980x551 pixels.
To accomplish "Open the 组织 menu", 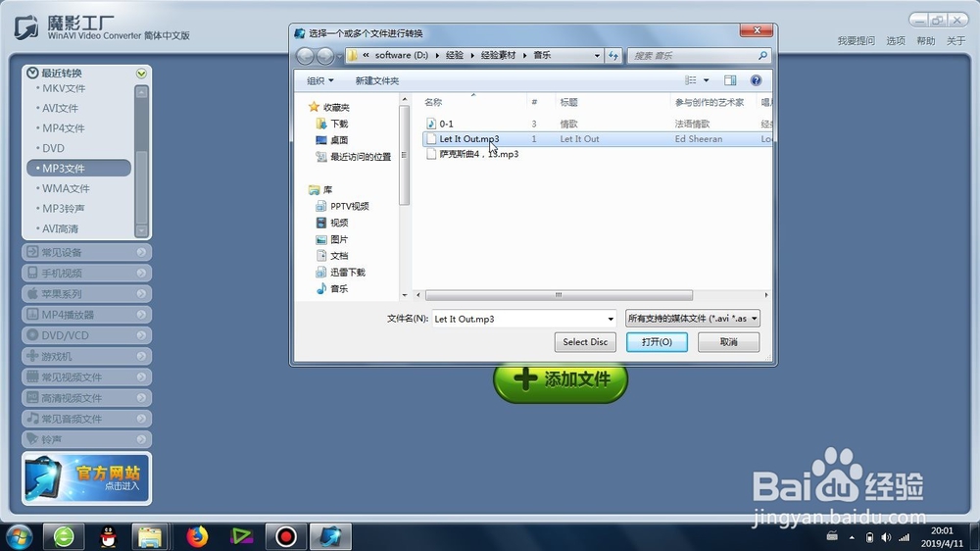I will point(320,80).
